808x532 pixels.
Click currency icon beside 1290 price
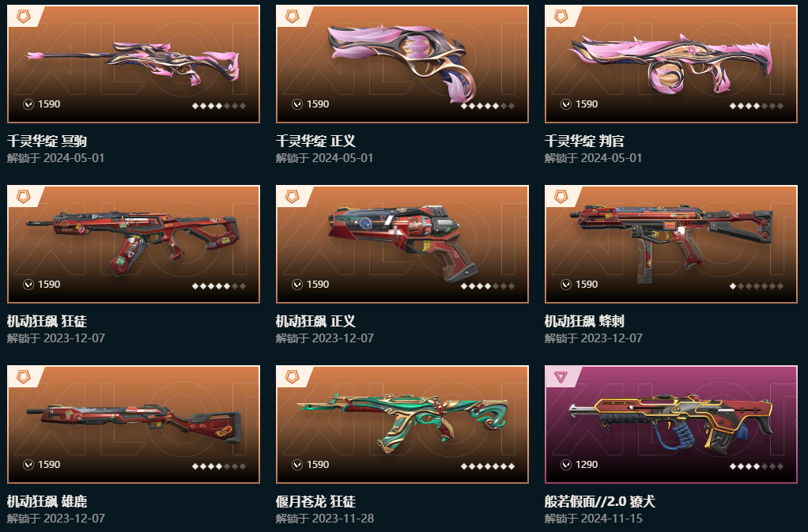[566, 465]
